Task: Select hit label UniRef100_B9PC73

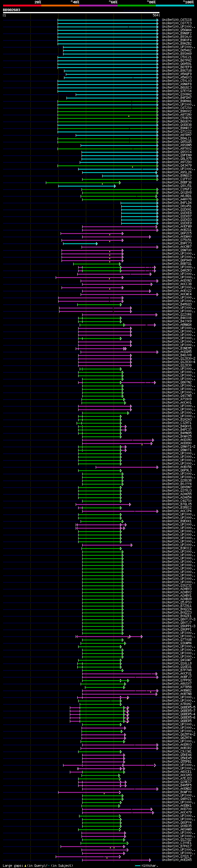Action: coord(177,243)
